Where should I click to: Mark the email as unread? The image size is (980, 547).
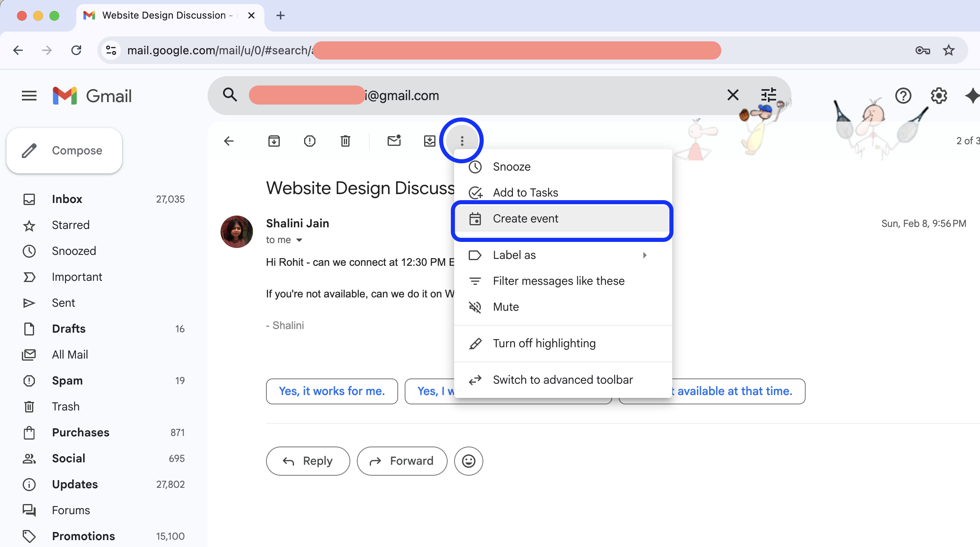tap(394, 141)
